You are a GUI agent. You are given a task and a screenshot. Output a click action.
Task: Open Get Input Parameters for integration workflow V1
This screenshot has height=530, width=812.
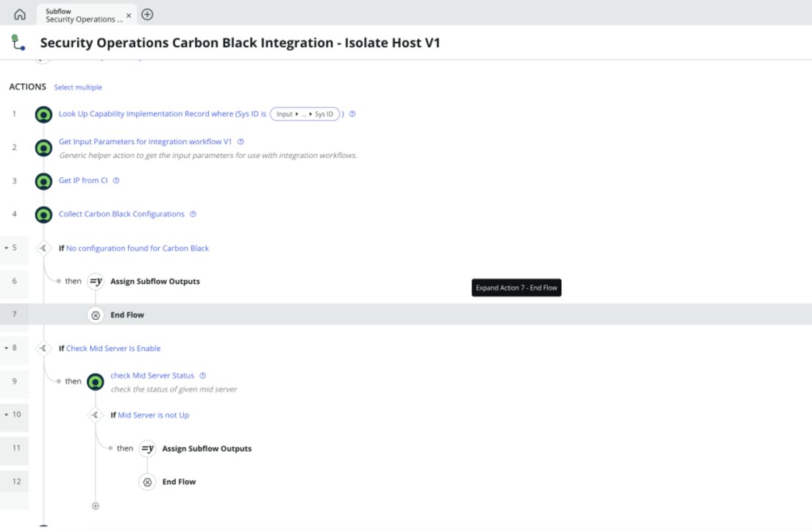click(145, 142)
